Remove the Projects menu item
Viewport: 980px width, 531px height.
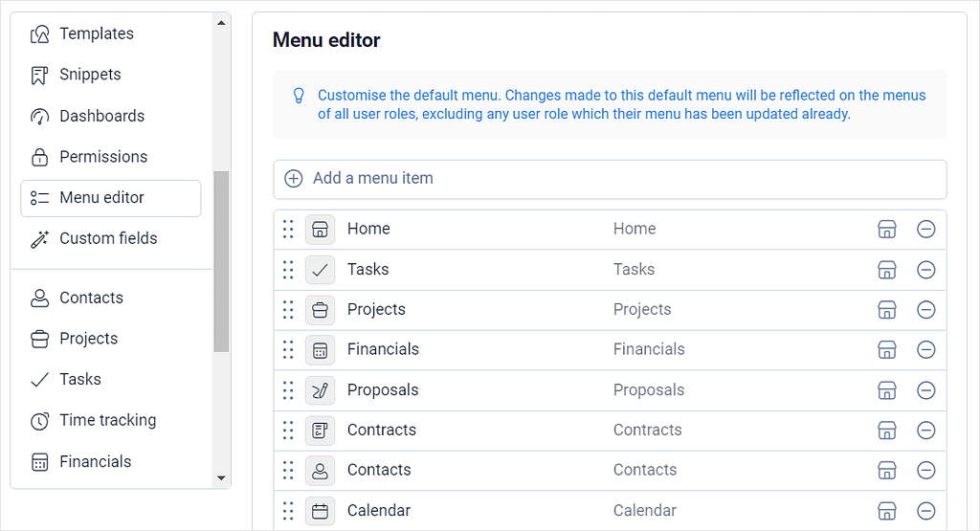point(926,310)
